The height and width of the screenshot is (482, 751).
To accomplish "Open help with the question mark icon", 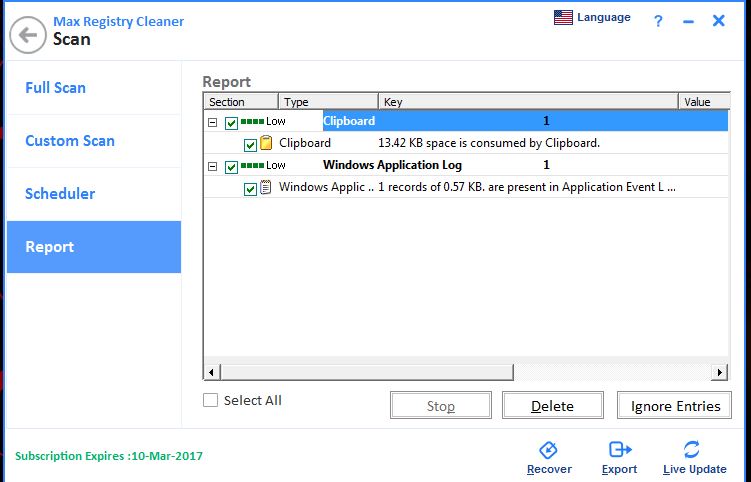I will 658,21.
